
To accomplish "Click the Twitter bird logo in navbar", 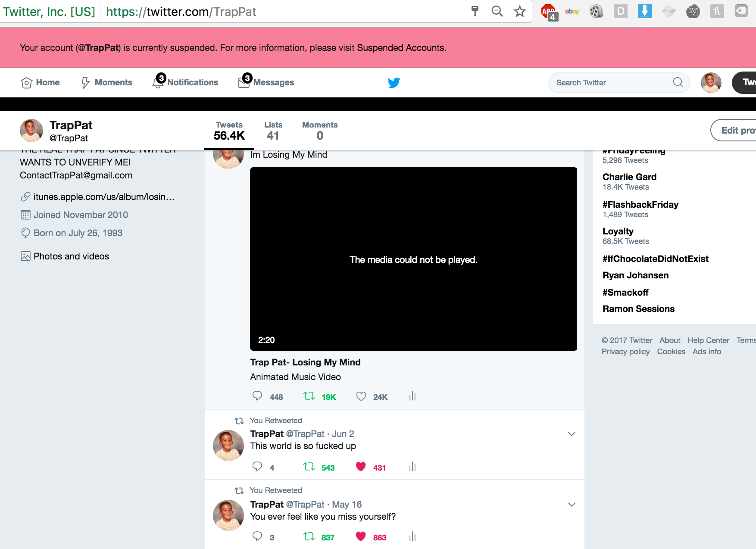I will point(394,82).
